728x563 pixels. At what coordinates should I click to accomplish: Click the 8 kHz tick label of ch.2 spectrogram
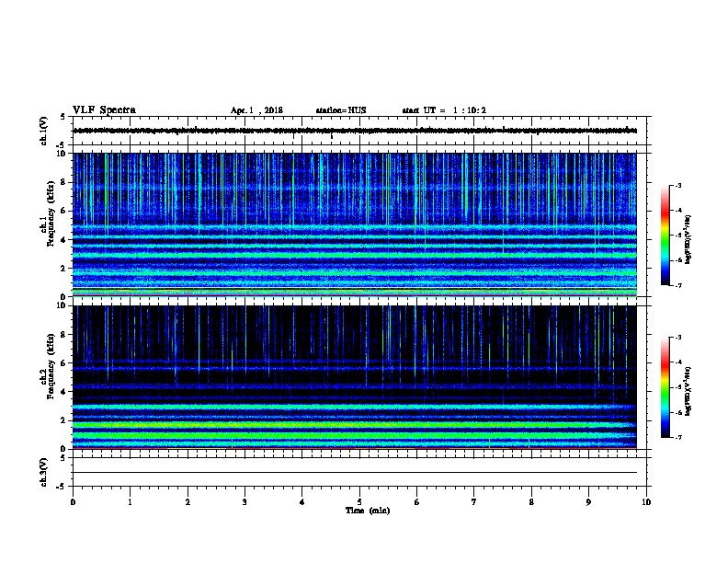click(x=63, y=335)
